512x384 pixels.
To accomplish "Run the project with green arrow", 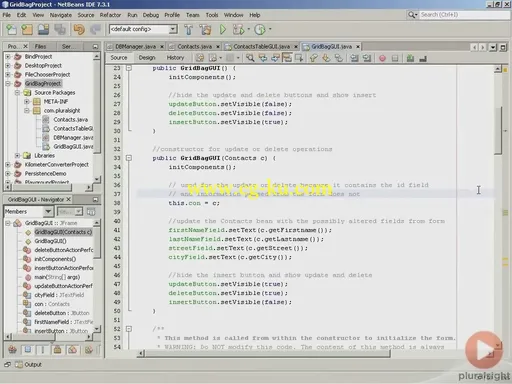I will pos(223,30).
